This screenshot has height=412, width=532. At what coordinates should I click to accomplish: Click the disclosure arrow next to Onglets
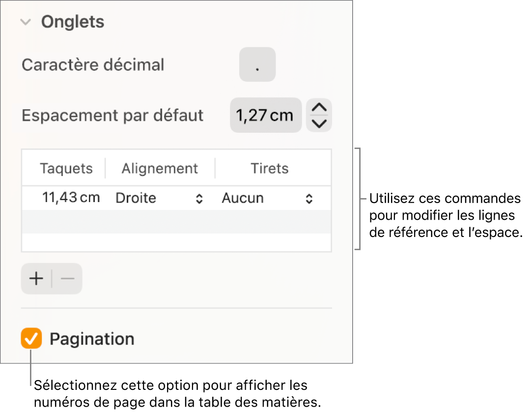click(x=26, y=22)
